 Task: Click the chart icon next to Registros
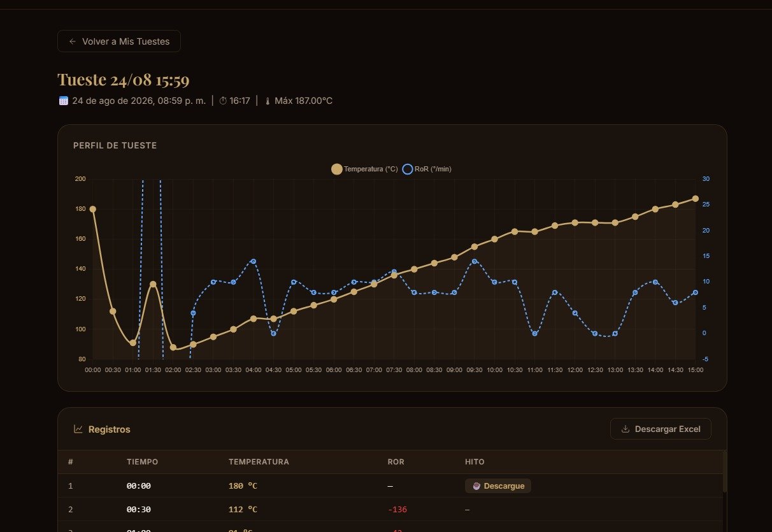[x=78, y=429]
